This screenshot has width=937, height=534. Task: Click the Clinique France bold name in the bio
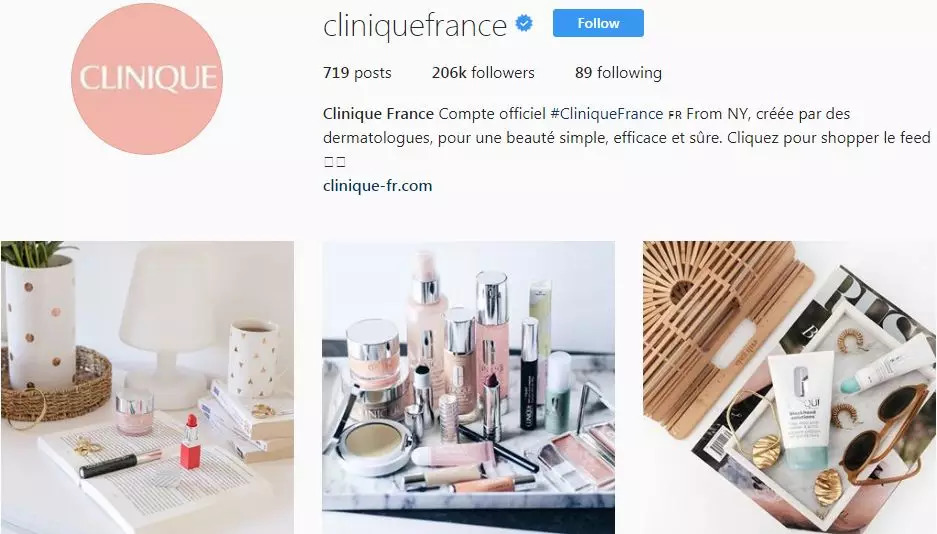click(378, 113)
